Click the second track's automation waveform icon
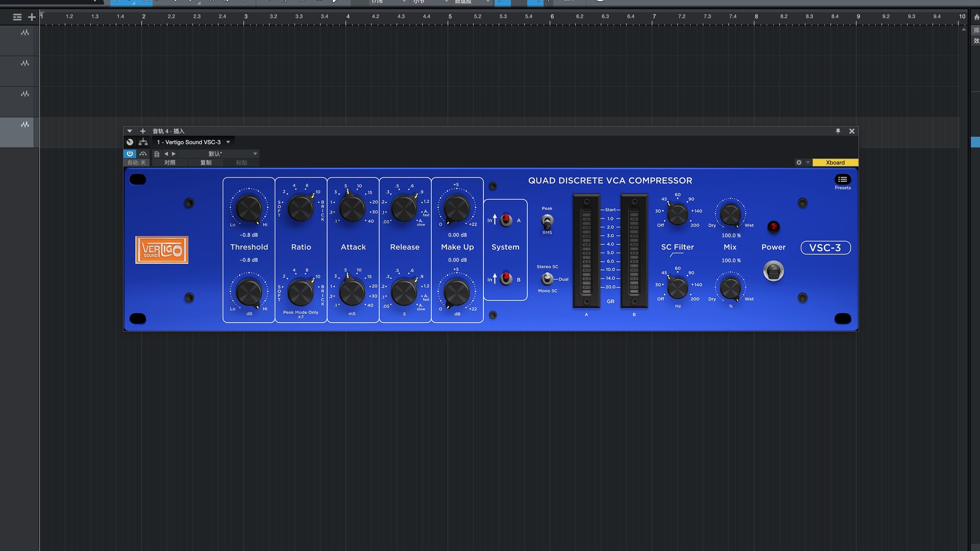Viewport: 980px width, 551px height. (25, 63)
